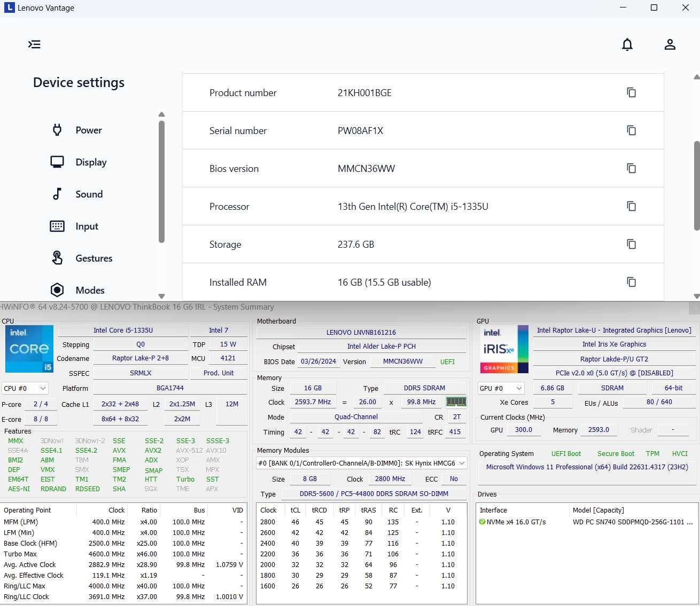Copy the Bios version value
Screen dimensions: 700x606
click(631, 168)
